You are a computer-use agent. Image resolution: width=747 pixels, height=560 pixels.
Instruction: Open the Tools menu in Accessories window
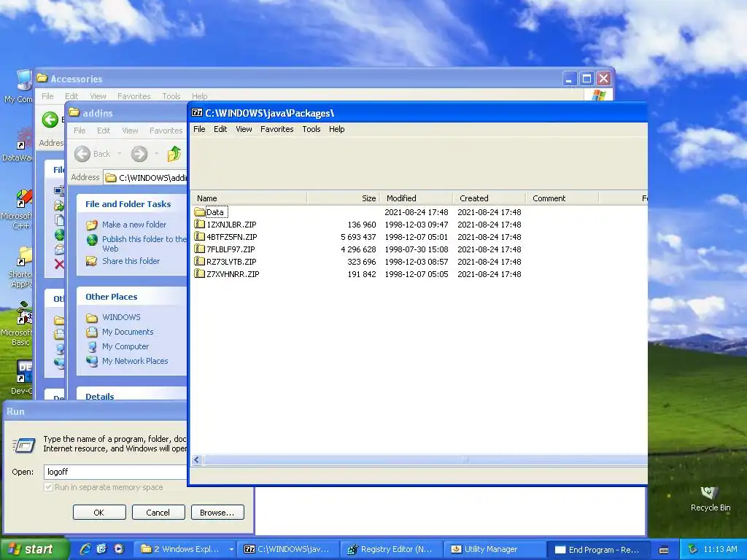[x=171, y=96]
